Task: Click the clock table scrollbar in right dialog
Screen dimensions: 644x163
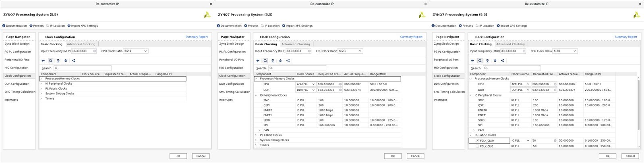Action: [x=638, y=105]
